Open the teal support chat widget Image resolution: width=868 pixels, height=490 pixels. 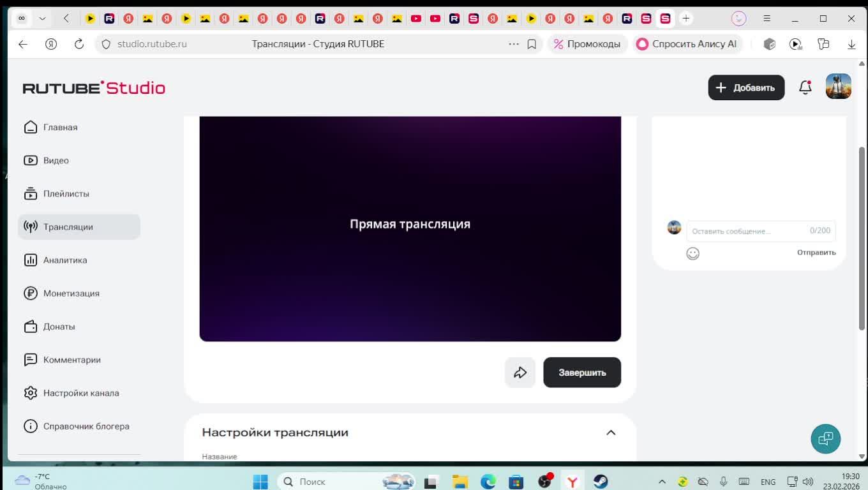coord(826,439)
